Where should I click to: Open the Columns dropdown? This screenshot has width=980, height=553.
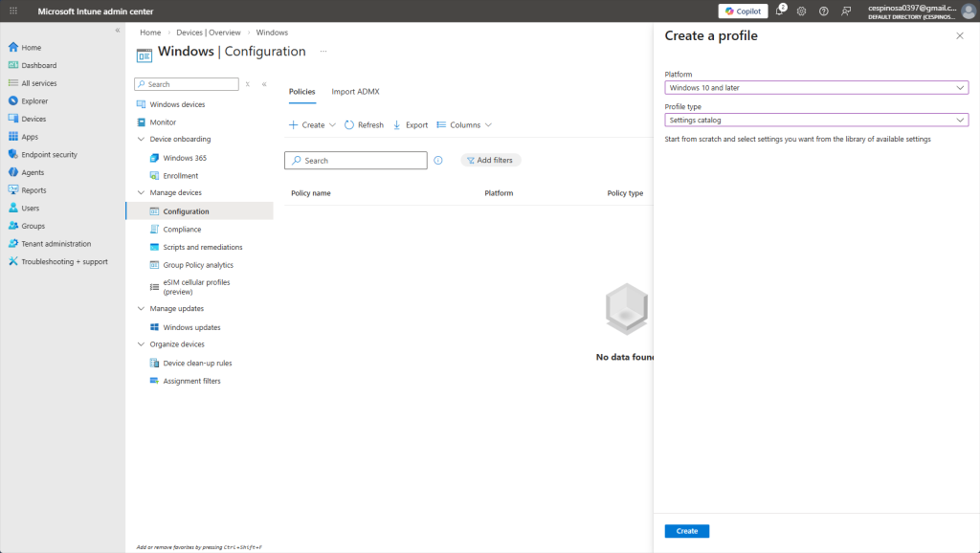464,125
